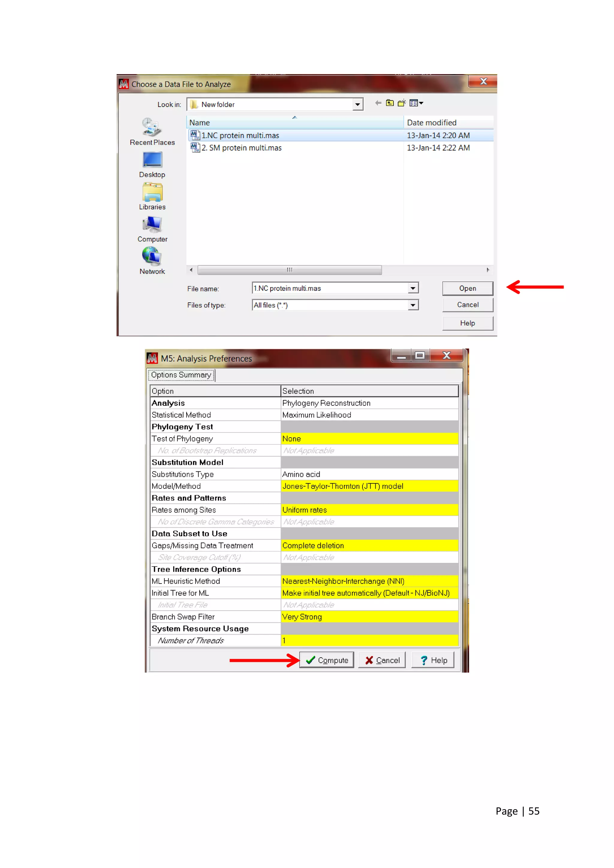Select 2. SM protein multi.mas file

241,148
